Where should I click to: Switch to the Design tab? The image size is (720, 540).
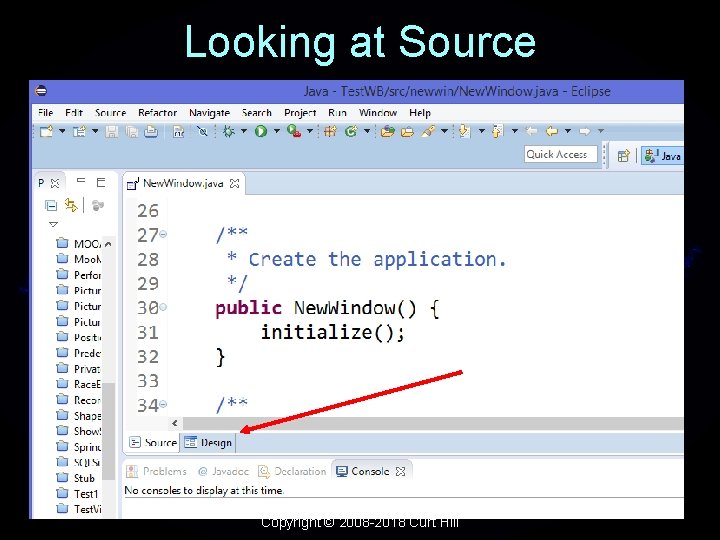point(208,443)
